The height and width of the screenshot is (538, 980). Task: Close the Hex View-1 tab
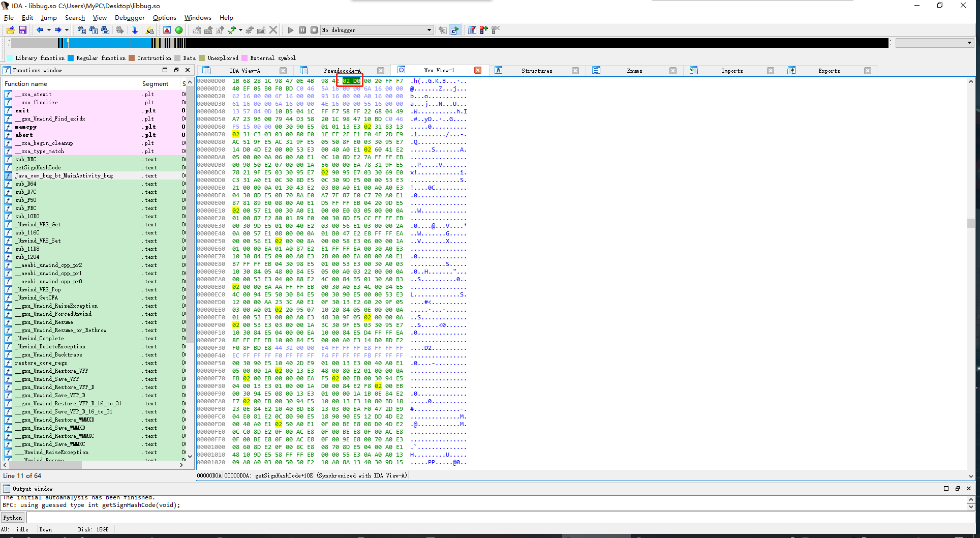tap(478, 70)
